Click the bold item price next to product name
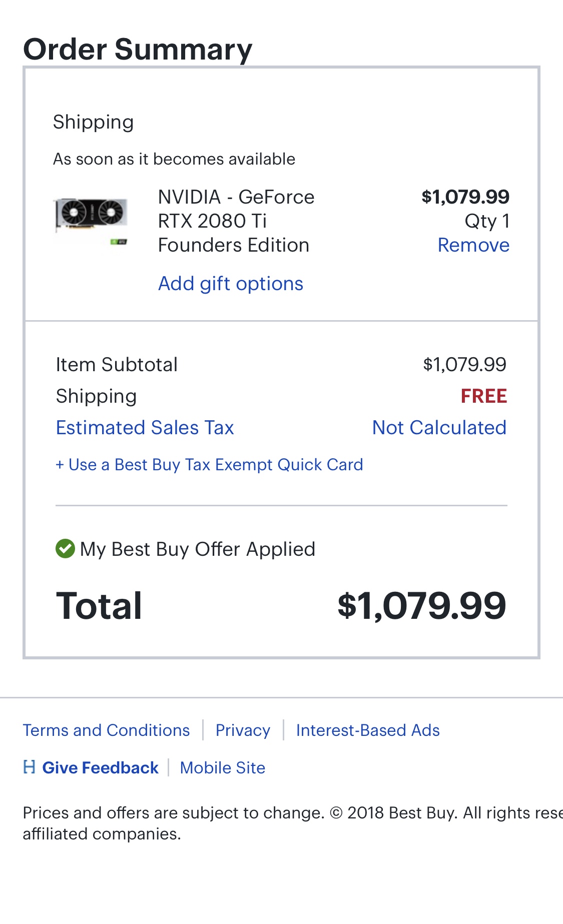 [x=465, y=197]
